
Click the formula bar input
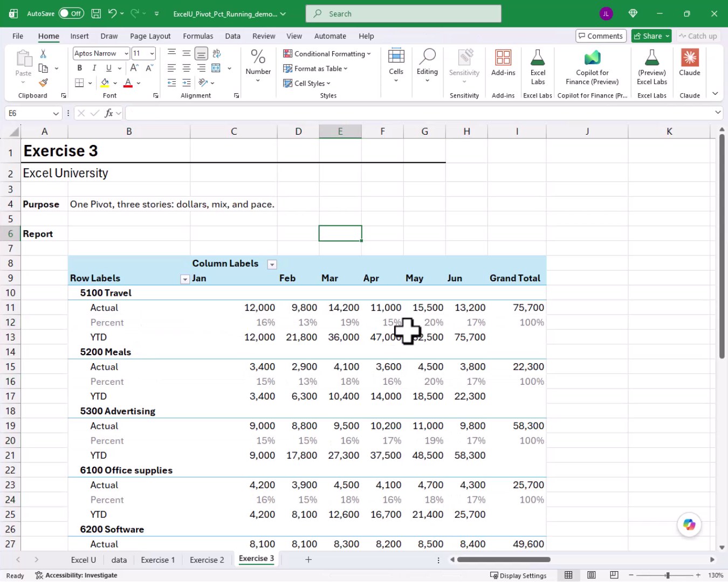pyautogui.click(x=420, y=113)
